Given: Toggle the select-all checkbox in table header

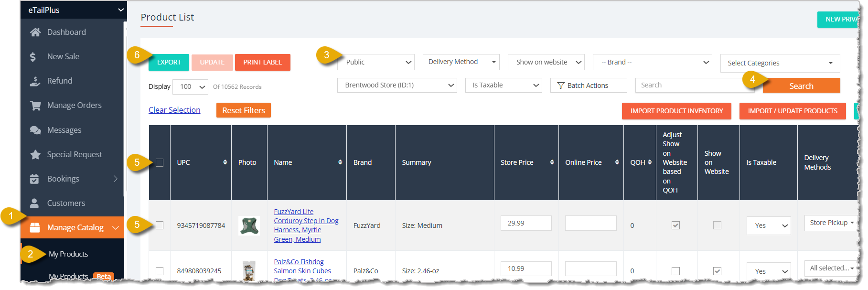Looking at the screenshot, I should [x=160, y=162].
